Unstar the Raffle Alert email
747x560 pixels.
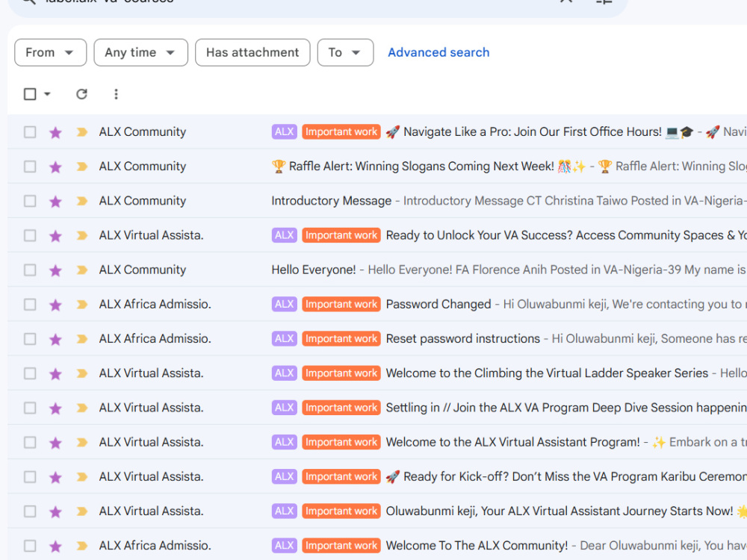(x=55, y=167)
